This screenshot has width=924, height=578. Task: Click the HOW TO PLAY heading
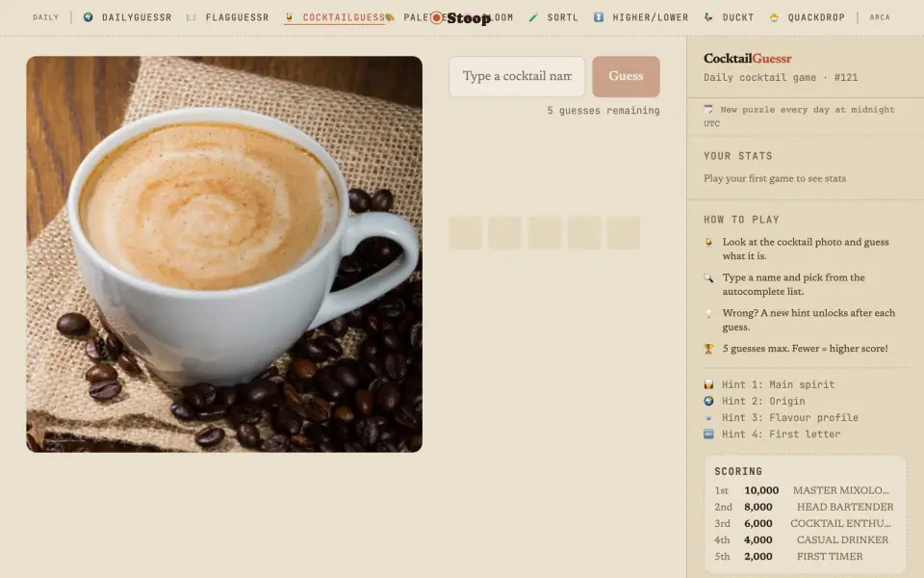coord(741,220)
